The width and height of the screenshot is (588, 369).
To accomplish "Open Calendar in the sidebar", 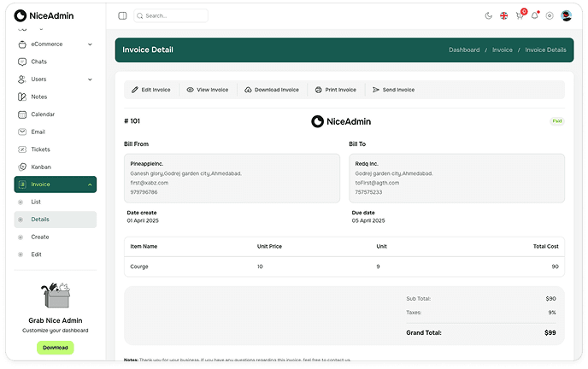I will [x=42, y=114].
